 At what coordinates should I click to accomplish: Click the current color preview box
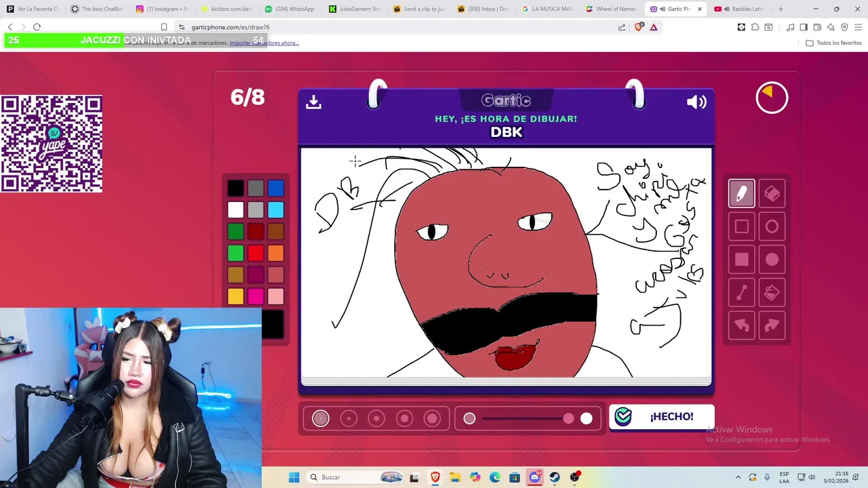(273, 325)
